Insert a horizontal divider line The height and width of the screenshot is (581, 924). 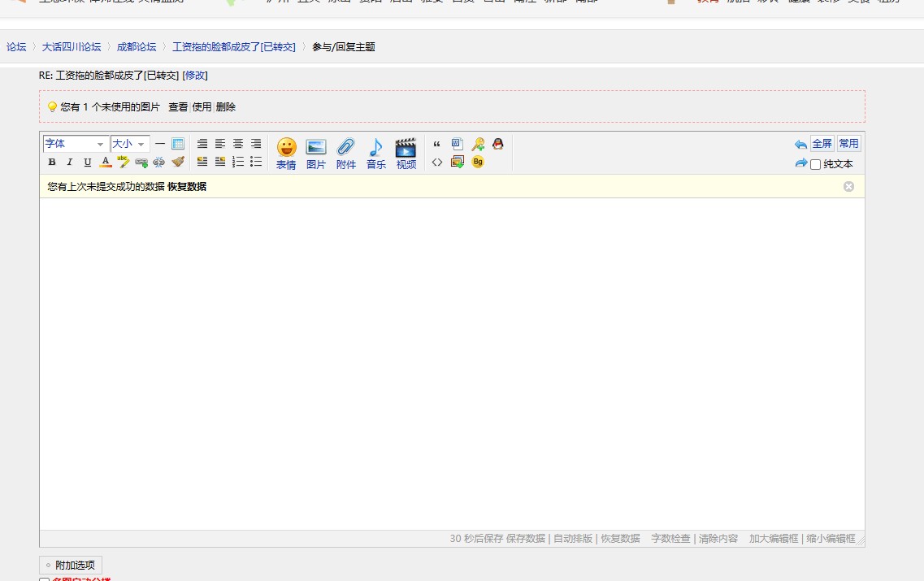tap(160, 144)
